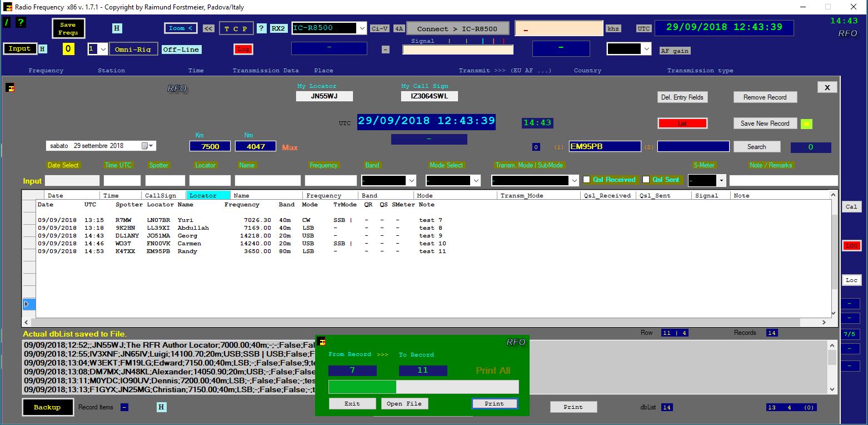Click the TCP connection icon
Viewport: 868px width, 425px height.
pos(236,27)
